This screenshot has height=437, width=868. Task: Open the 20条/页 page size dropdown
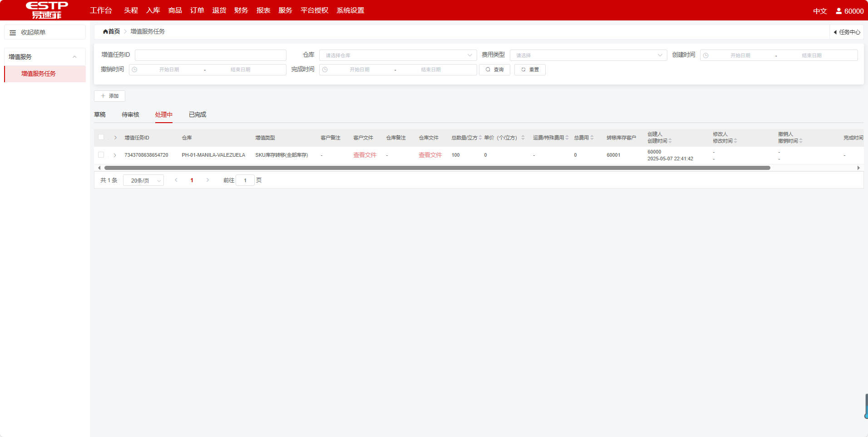[x=143, y=181]
